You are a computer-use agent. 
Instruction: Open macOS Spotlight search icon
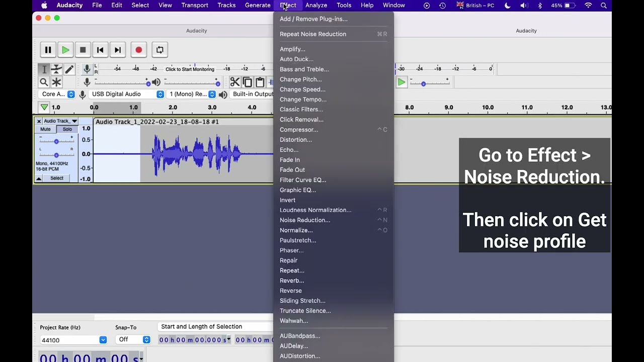[x=604, y=6]
